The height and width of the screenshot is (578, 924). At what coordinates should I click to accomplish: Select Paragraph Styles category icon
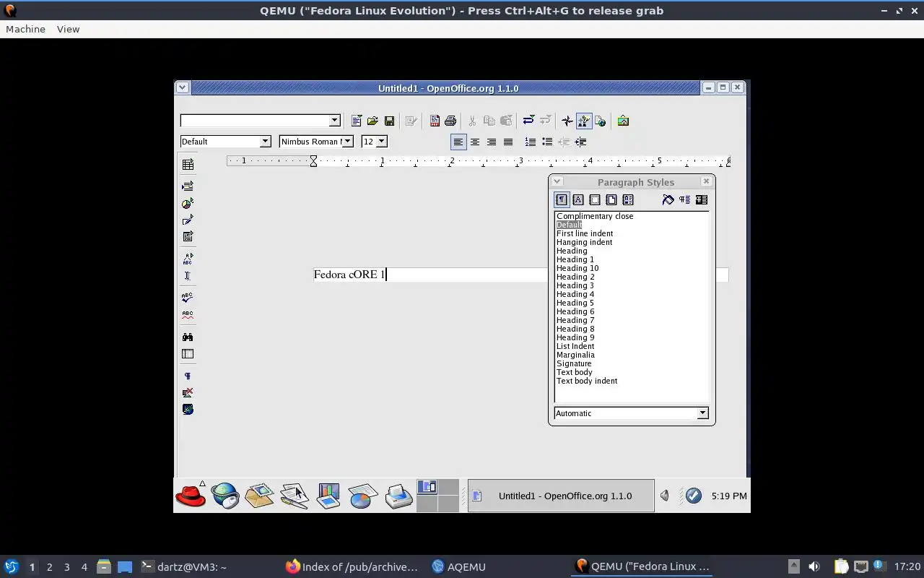(562, 200)
